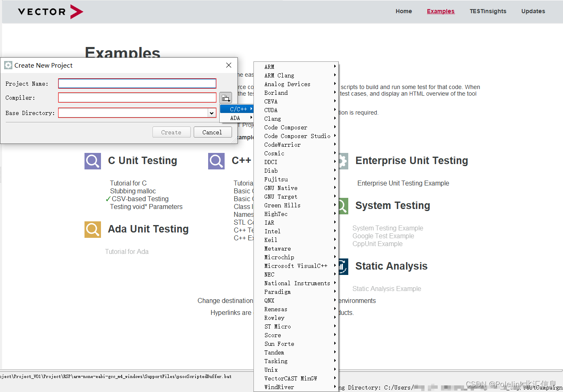563x392 pixels.
Task: Go to the Home tab
Action: [x=403, y=11]
